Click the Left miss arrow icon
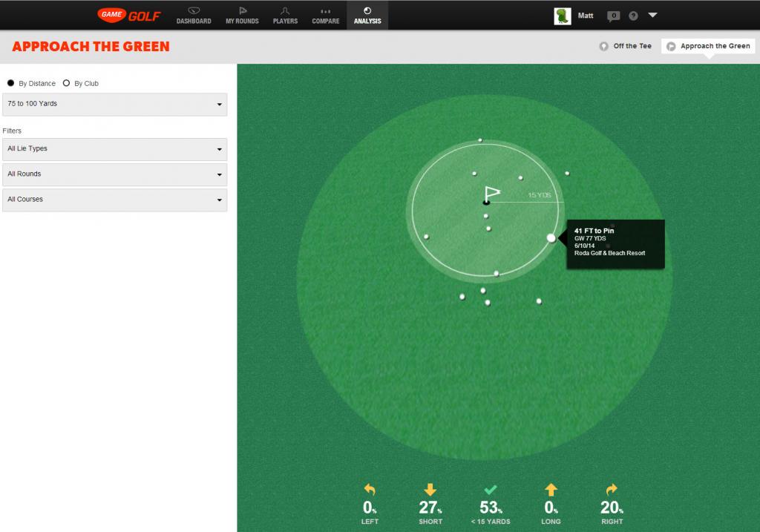 pyautogui.click(x=370, y=490)
